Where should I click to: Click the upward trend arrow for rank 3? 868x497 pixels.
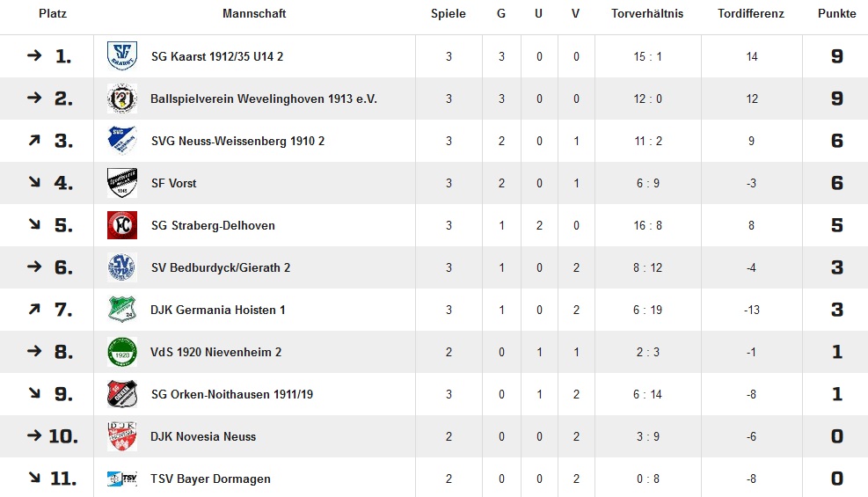click(34, 140)
